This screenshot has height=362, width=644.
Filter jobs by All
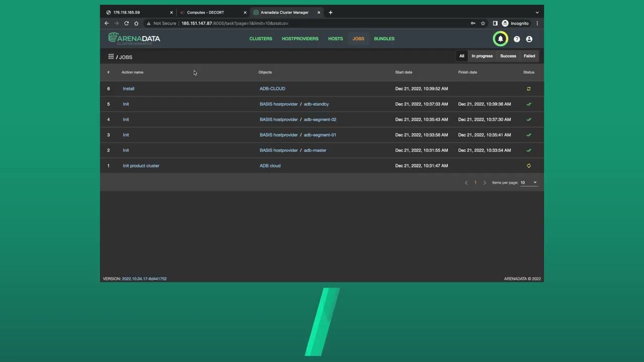point(461,56)
